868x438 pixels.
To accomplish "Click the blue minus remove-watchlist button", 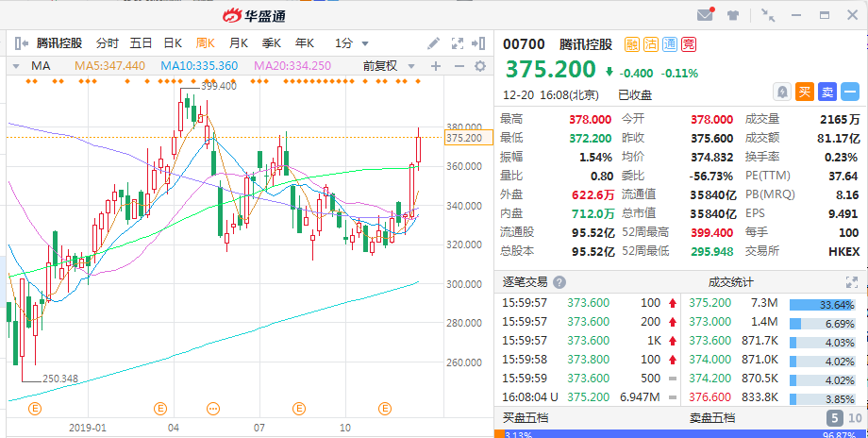I will pos(850,92).
